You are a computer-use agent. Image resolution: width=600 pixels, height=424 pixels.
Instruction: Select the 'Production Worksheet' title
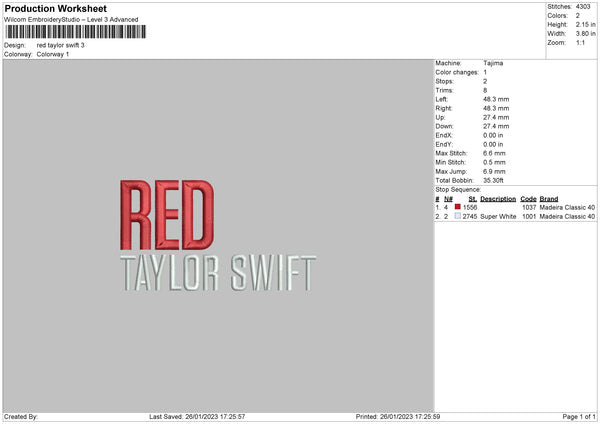[x=55, y=8]
